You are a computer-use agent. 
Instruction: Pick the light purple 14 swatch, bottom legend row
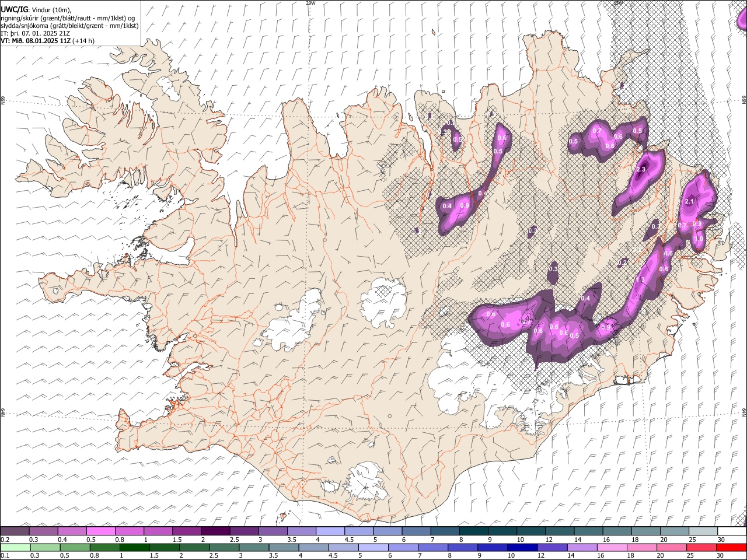click(582, 548)
